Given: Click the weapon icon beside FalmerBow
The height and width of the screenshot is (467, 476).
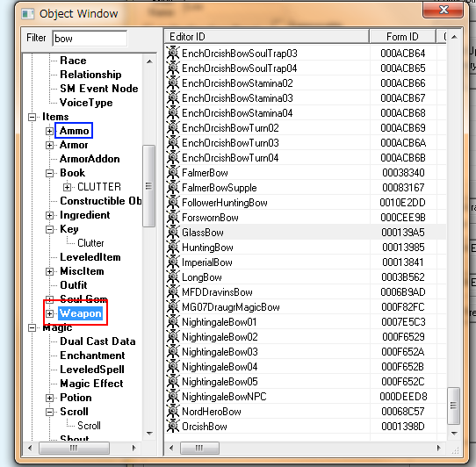Looking at the screenshot, I should 173,173.
